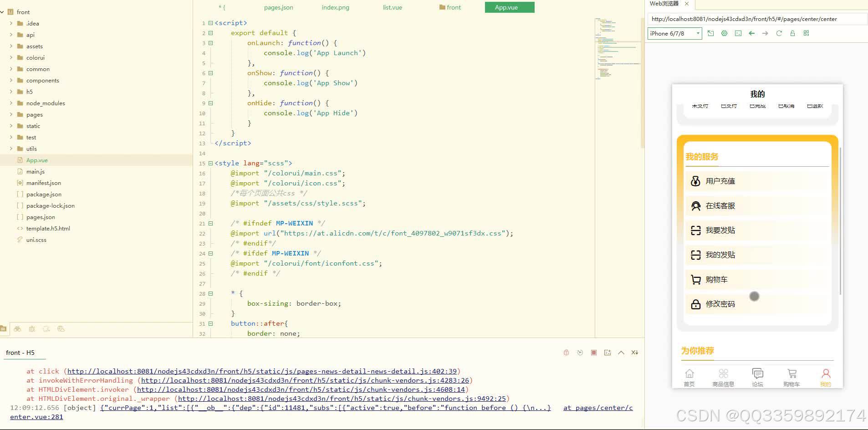Fold the script block at line 1

210,23
